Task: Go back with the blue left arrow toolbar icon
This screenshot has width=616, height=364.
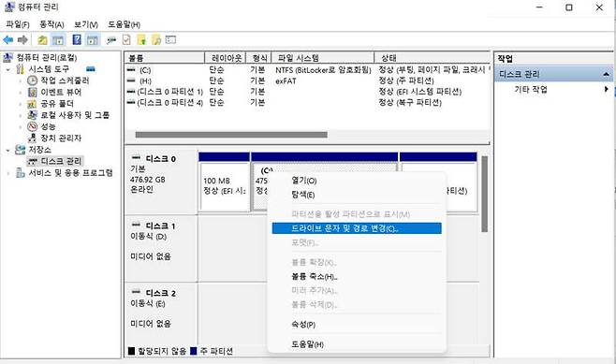Action: [7, 39]
